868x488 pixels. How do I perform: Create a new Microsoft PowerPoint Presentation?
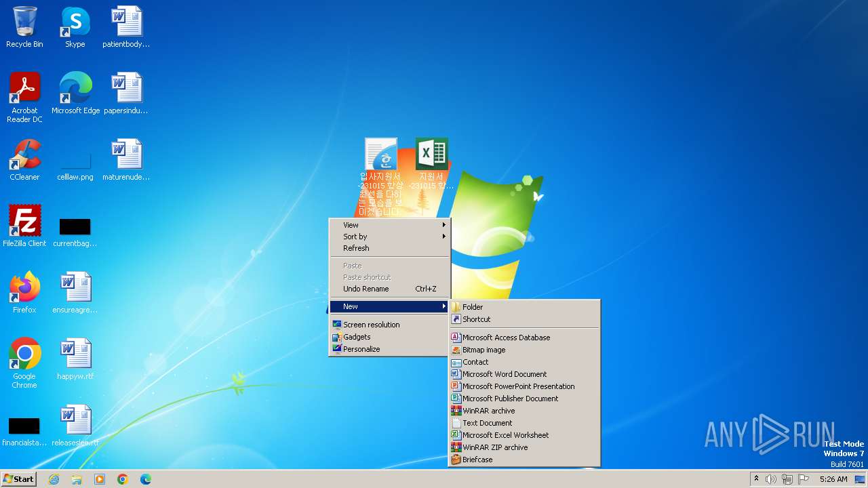524,386
